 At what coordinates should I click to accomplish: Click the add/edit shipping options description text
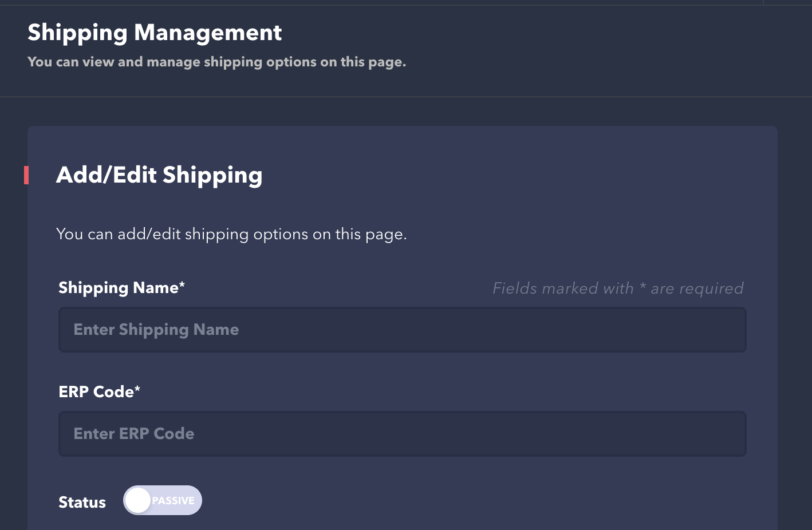click(x=231, y=234)
